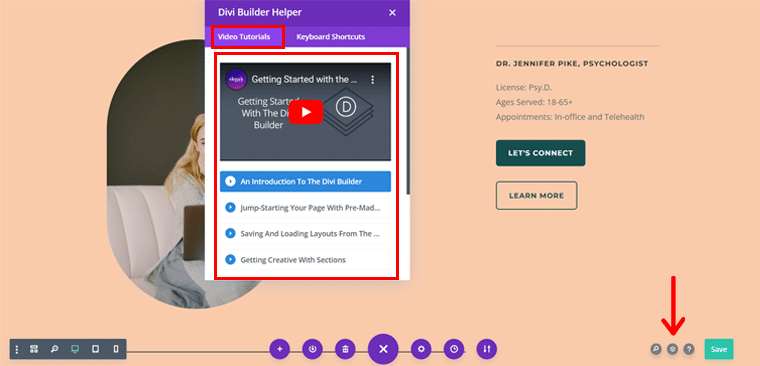
Task: Switch to Video Tutorials tab
Action: pyautogui.click(x=244, y=37)
